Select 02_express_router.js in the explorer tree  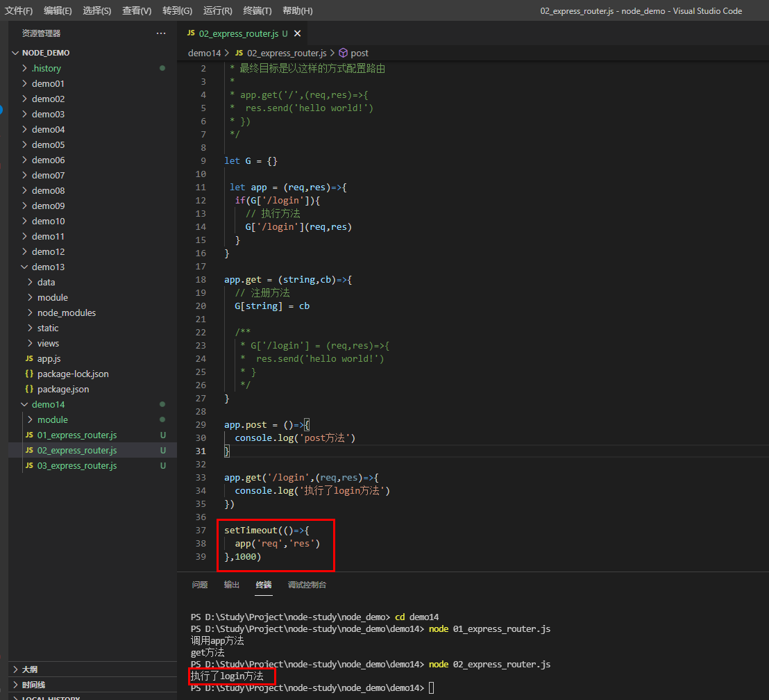[93, 450]
